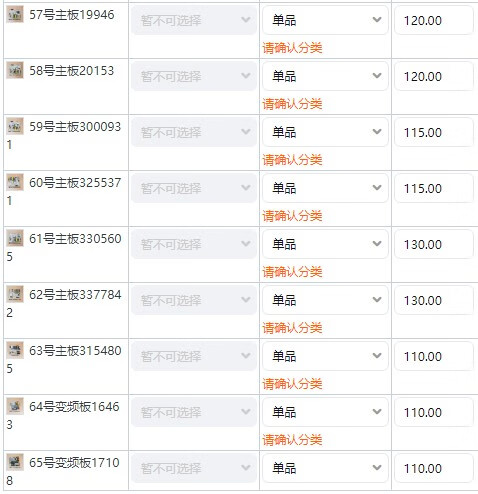
Task: Open thumbnail image of 62号主板3377842
Action: 15,294
